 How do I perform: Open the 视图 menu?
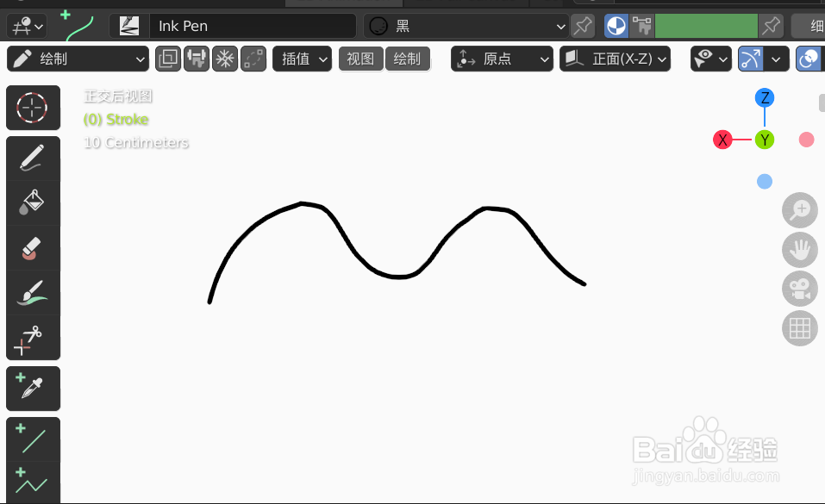click(x=361, y=59)
